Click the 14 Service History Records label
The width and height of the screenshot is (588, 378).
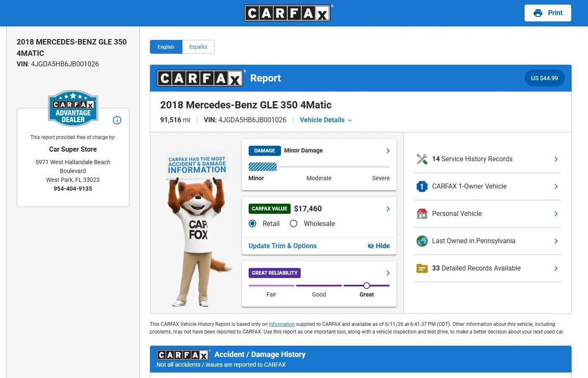pyautogui.click(x=472, y=159)
